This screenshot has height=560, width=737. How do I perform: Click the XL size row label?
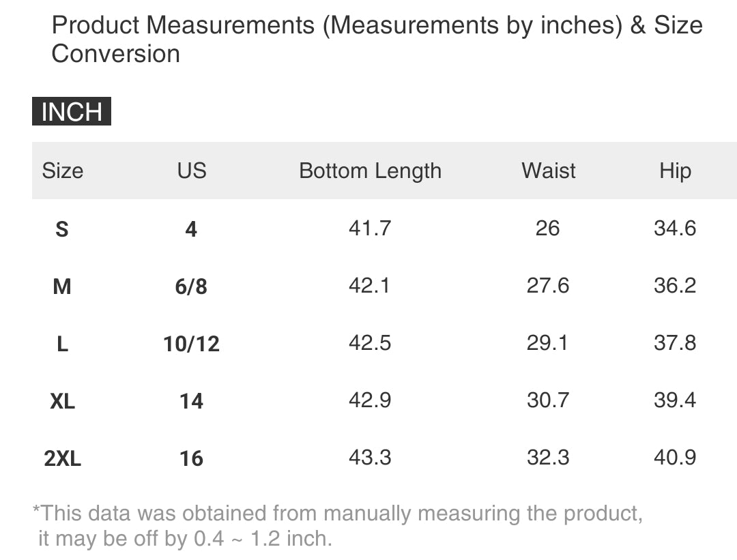(62, 401)
